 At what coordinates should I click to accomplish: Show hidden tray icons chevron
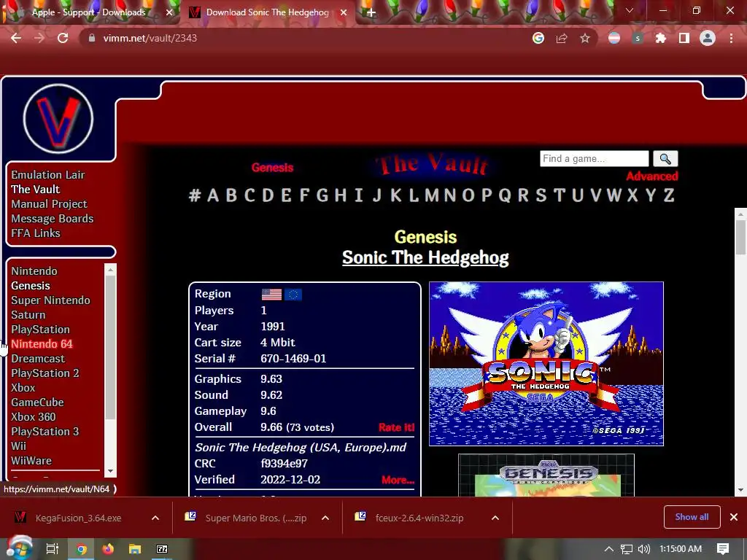[x=609, y=549]
